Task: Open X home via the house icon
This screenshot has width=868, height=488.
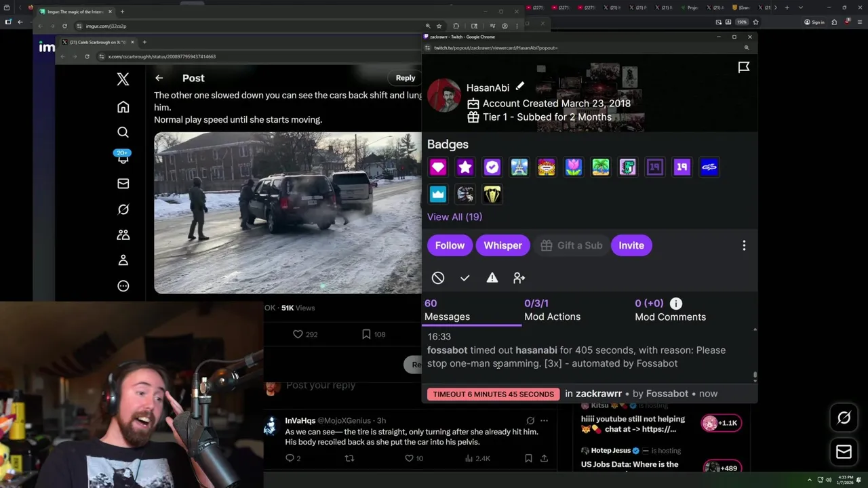Action: click(123, 107)
